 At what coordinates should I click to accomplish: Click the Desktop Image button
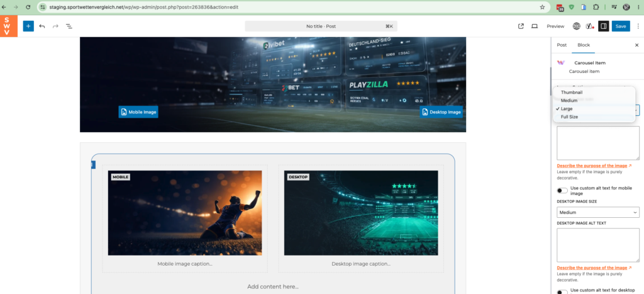pos(441,112)
